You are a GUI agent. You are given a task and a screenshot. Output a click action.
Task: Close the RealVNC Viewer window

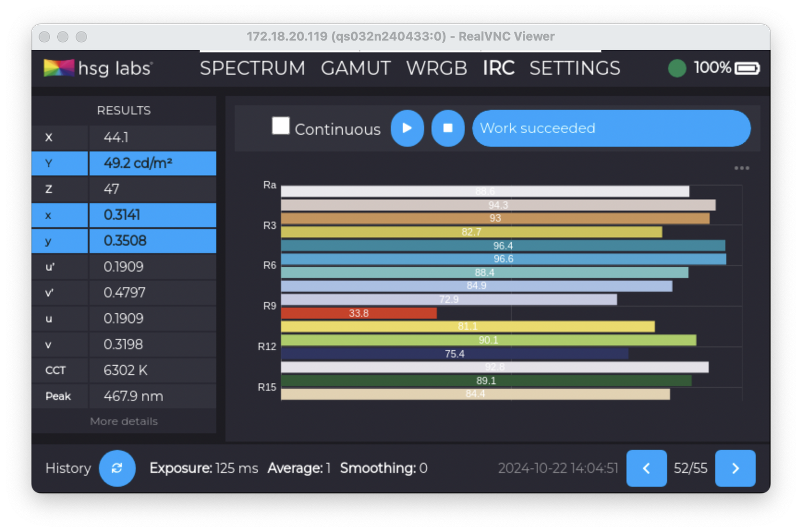coord(45,37)
